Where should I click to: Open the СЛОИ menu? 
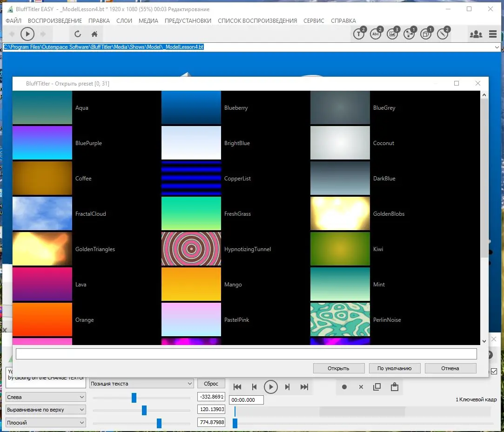124,20
